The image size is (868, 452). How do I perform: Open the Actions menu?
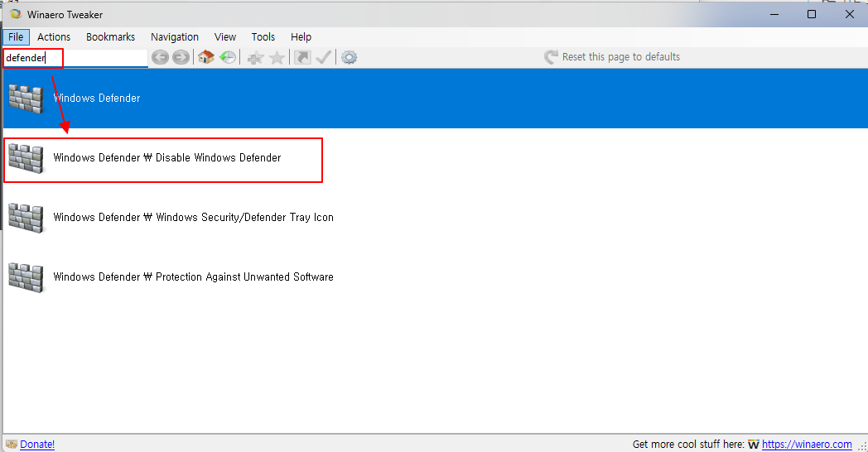[x=54, y=37]
